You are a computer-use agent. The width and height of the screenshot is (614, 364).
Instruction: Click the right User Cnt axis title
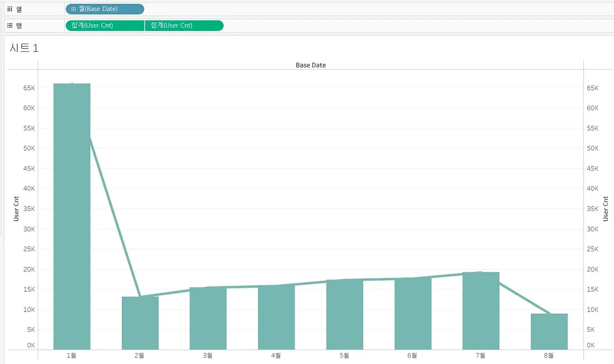605,209
